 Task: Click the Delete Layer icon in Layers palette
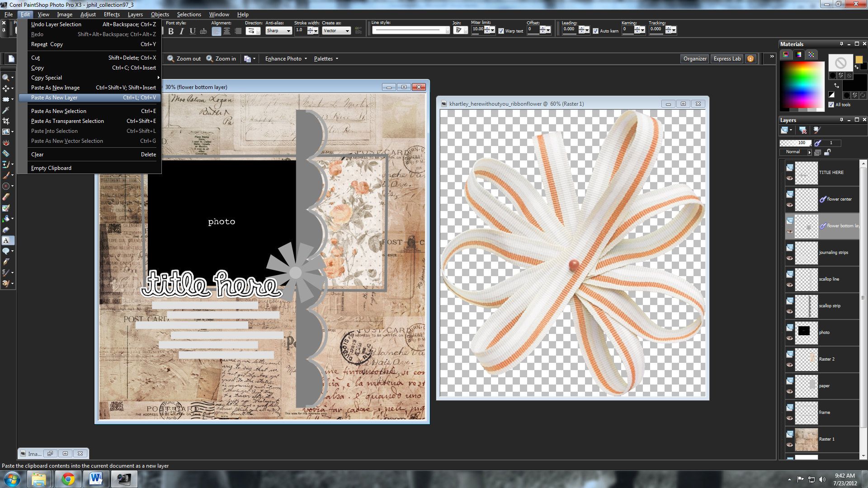pos(803,130)
